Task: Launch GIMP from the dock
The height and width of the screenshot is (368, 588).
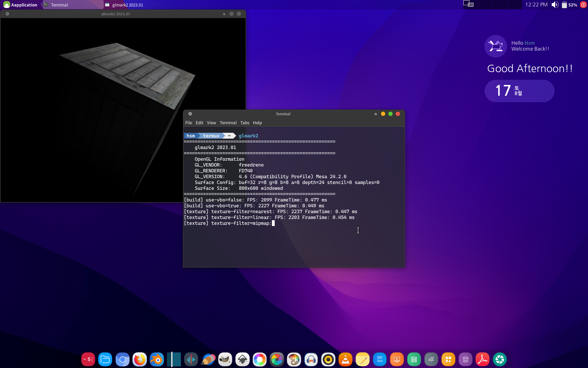Action: [225, 359]
